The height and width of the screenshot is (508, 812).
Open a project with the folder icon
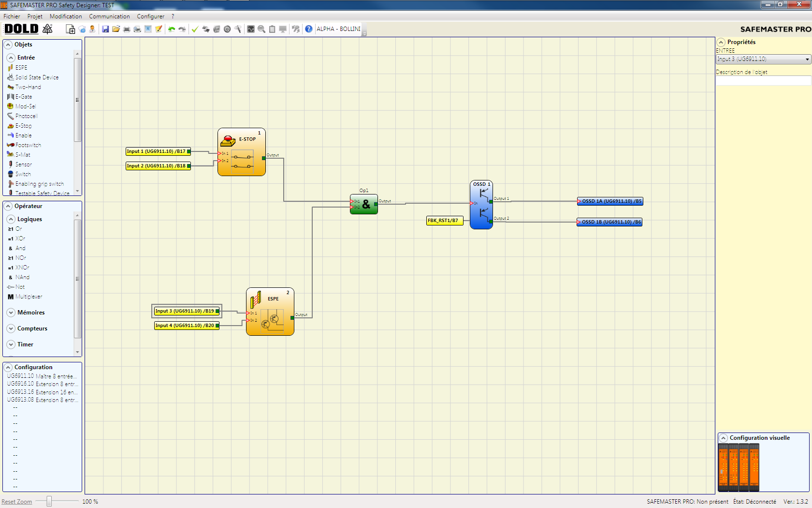[x=116, y=30]
